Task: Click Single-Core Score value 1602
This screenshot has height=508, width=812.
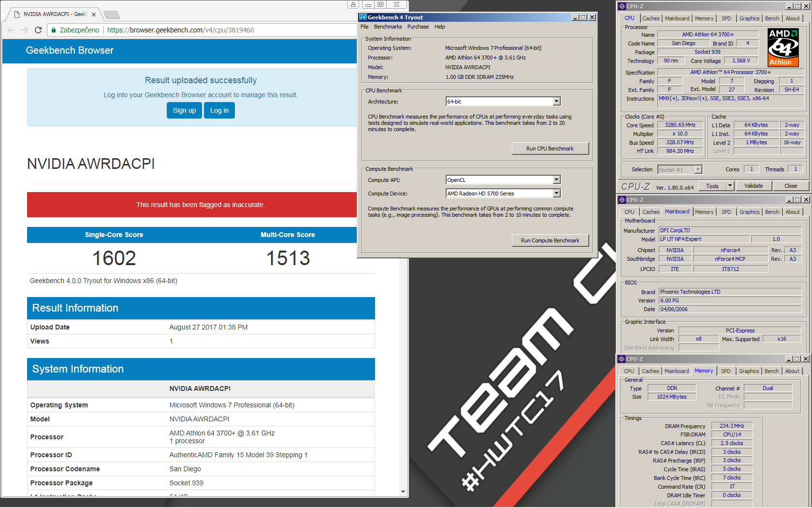Action: point(114,258)
